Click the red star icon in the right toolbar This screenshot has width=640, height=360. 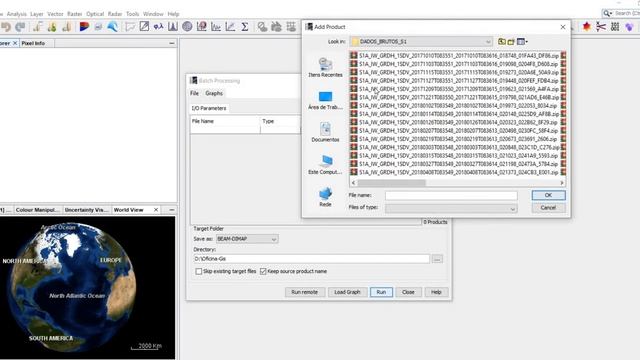tap(587, 27)
